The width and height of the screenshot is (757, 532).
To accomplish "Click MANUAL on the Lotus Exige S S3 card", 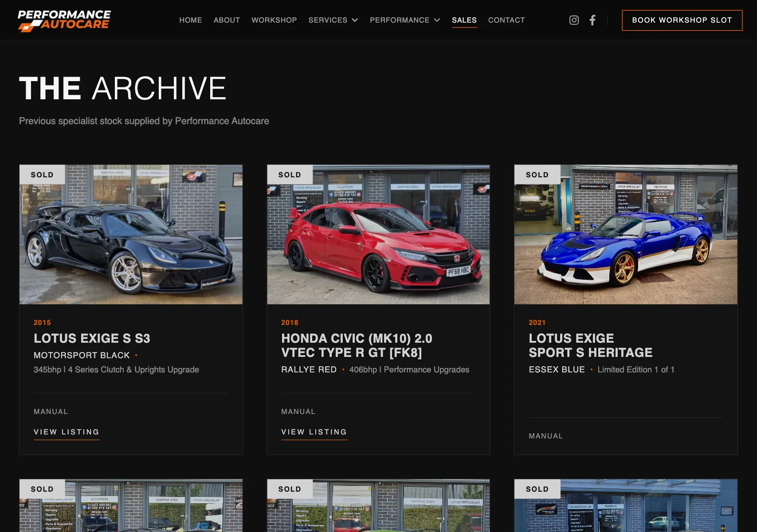I will [x=51, y=411].
